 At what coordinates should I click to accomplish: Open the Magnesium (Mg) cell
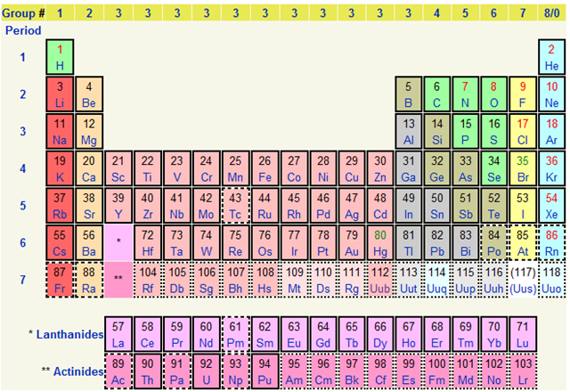tap(89, 131)
